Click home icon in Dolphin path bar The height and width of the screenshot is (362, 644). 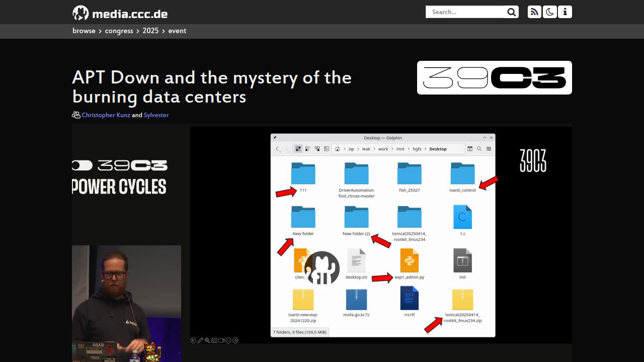(338, 149)
